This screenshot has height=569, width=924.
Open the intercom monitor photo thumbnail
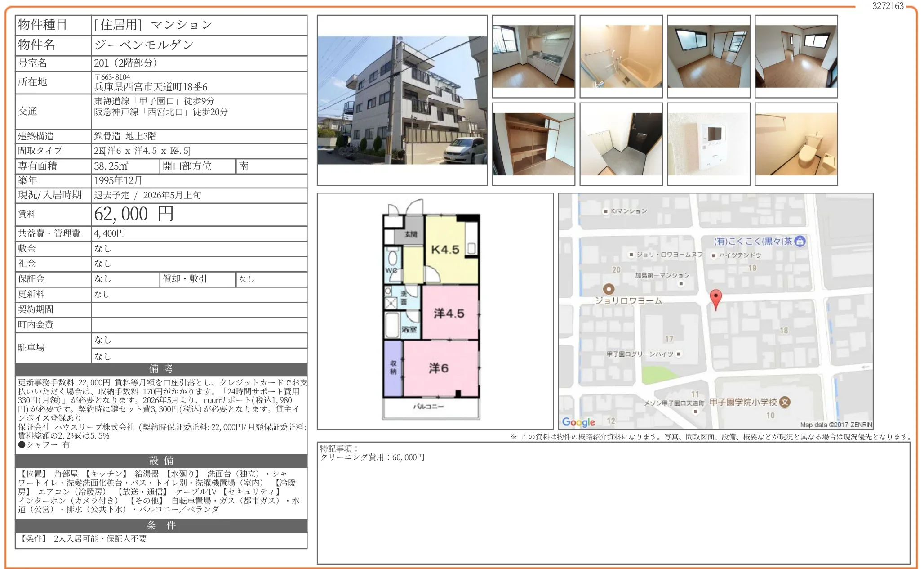708,144
